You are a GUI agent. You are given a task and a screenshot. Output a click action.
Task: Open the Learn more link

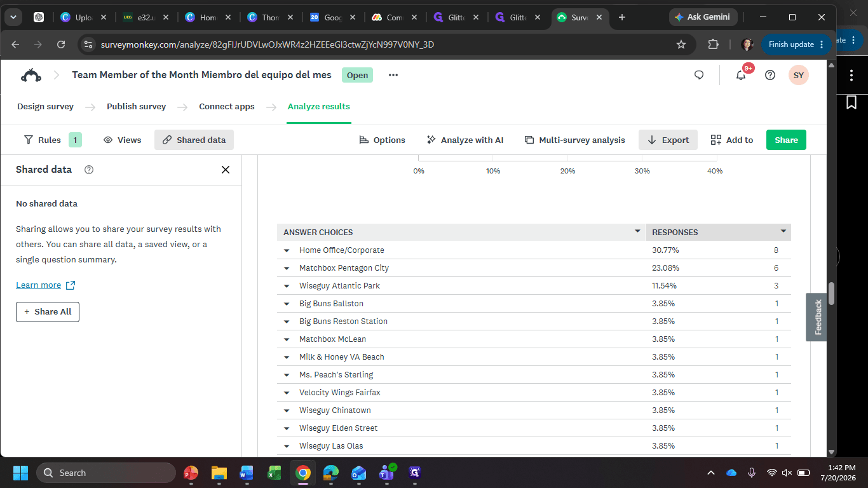46,285
